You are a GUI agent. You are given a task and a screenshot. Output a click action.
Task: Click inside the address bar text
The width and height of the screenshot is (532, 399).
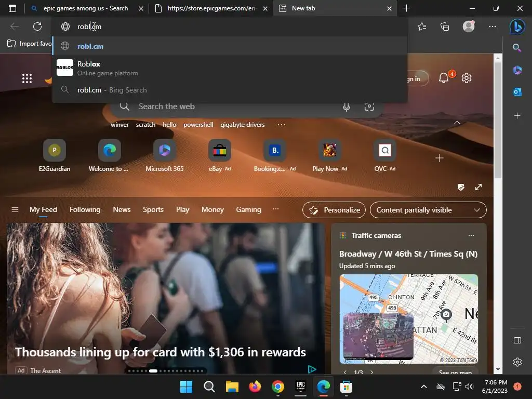click(x=89, y=26)
